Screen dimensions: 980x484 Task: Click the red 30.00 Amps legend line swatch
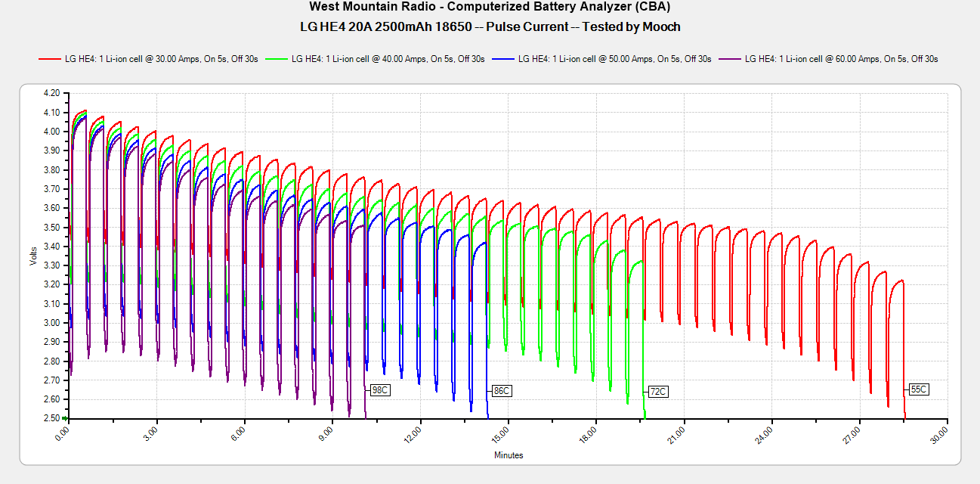click(x=50, y=59)
